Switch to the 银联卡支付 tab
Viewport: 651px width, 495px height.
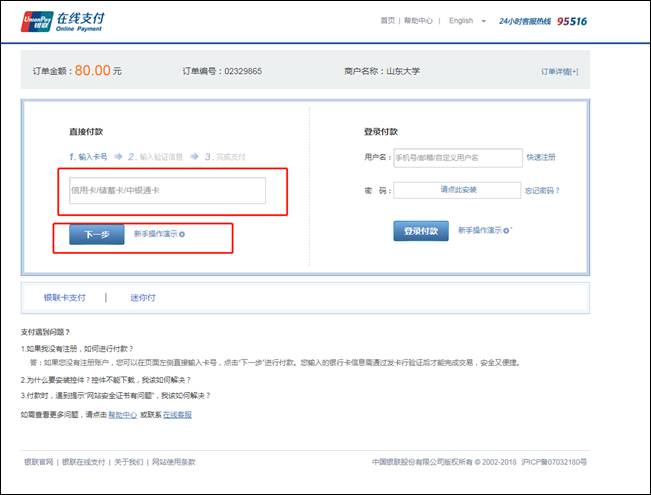(x=64, y=297)
